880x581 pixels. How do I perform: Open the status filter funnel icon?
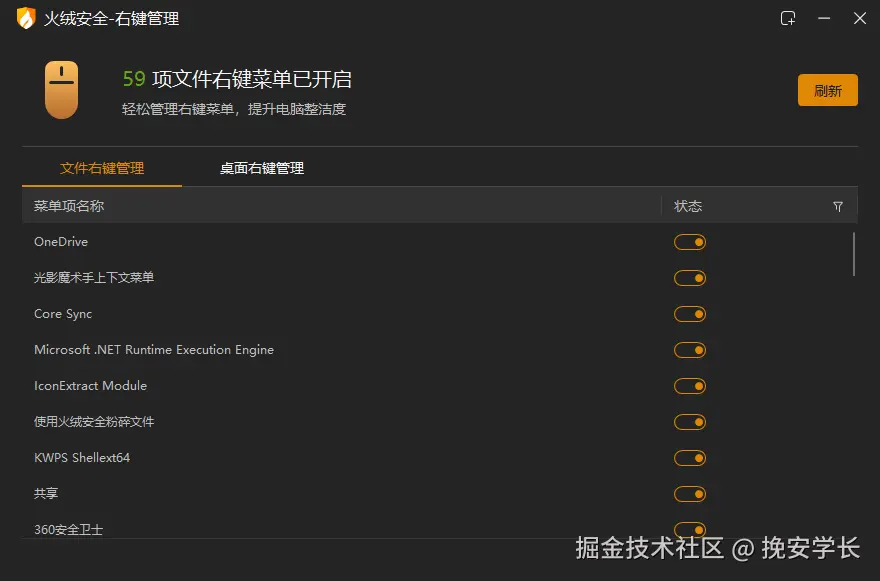point(838,207)
